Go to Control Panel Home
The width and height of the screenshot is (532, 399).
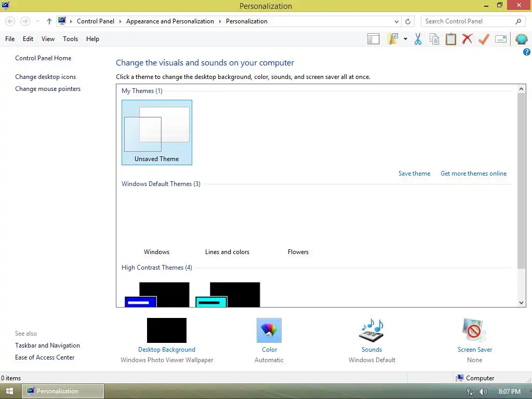pyautogui.click(x=43, y=58)
